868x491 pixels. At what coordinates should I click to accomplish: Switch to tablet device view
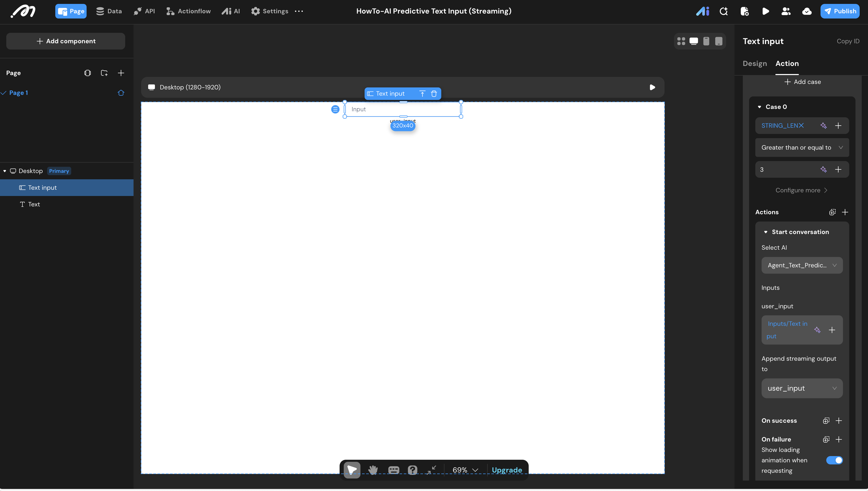719,41
